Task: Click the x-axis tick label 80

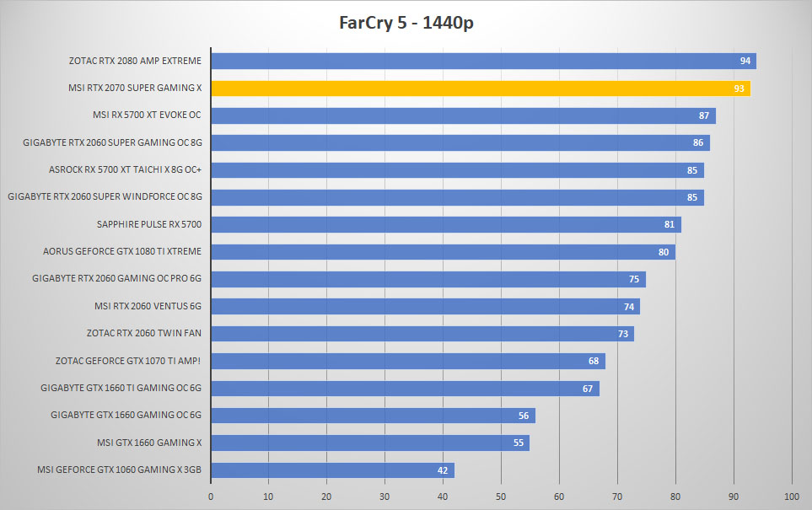Action: point(675,497)
